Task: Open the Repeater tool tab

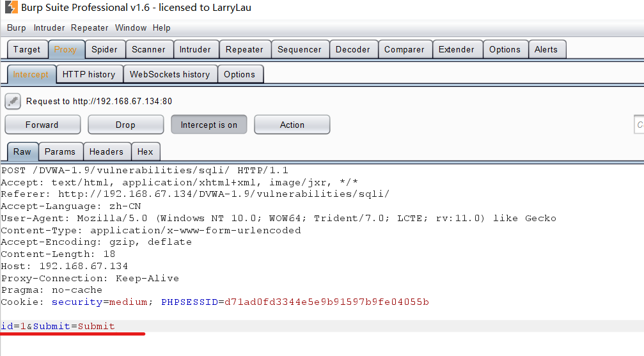Action: tap(244, 49)
